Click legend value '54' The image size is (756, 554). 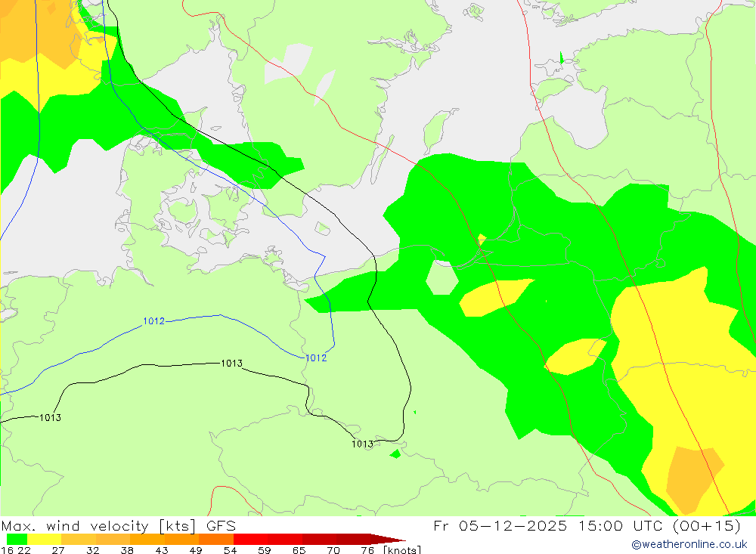click(230, 550)
